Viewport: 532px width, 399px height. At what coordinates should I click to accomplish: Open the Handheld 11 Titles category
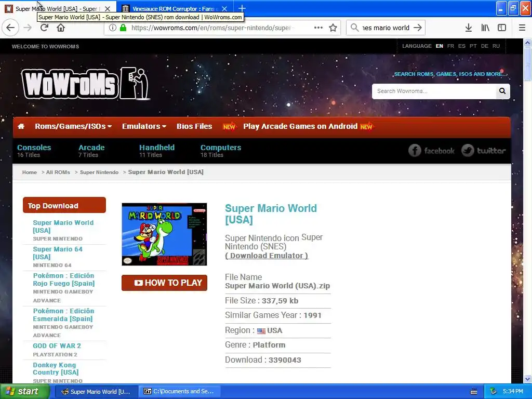pos(157,151)
